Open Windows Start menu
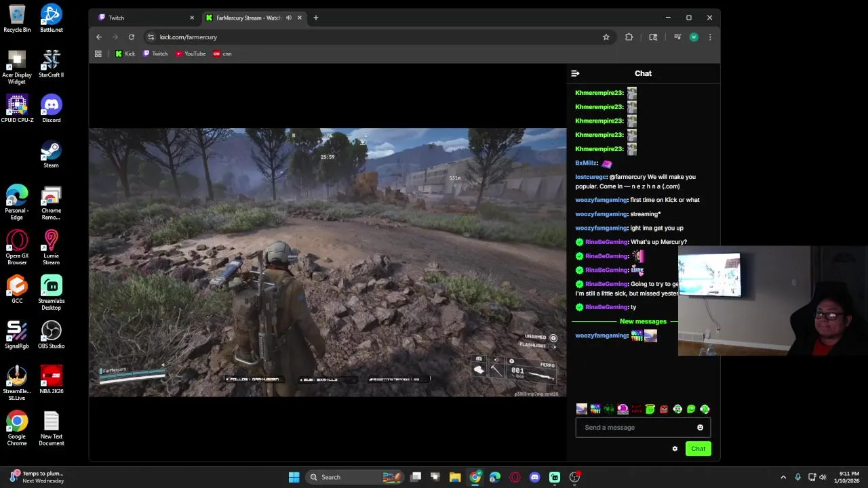The image size is (868, 488). pyautogui.click(x=294, y=477)
